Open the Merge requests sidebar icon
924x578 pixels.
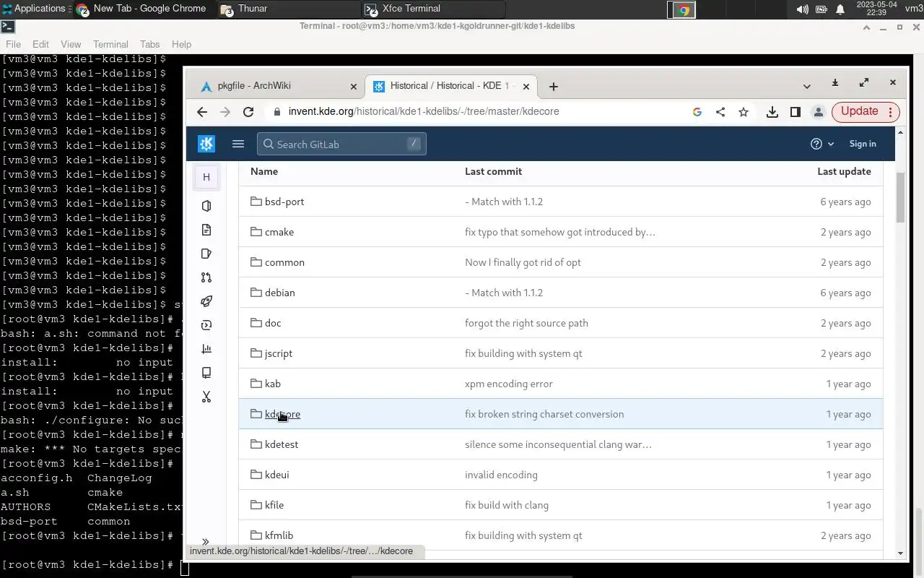[206, 277]
